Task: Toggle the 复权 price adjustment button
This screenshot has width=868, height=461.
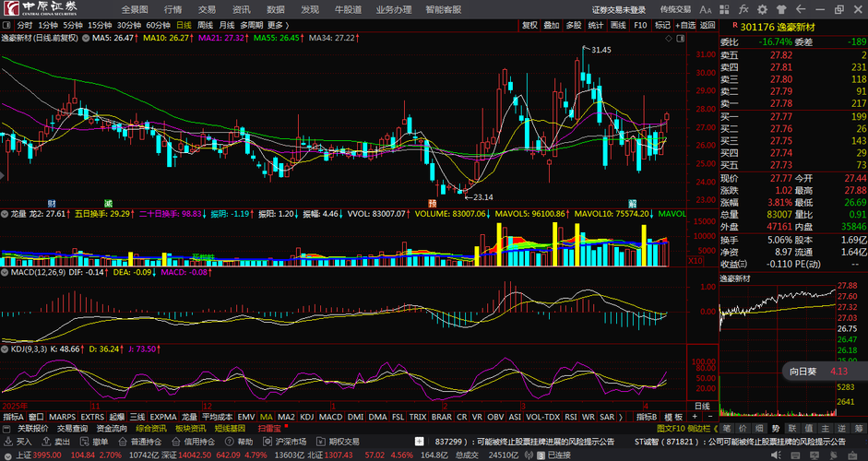Action: [x=529, y=25]
